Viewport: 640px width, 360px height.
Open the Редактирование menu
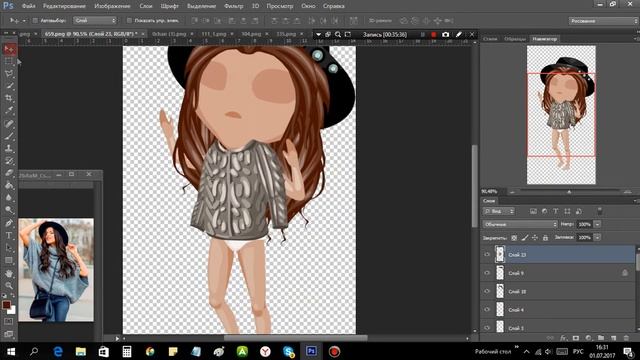pyautogui.click(x=64, y=6)
